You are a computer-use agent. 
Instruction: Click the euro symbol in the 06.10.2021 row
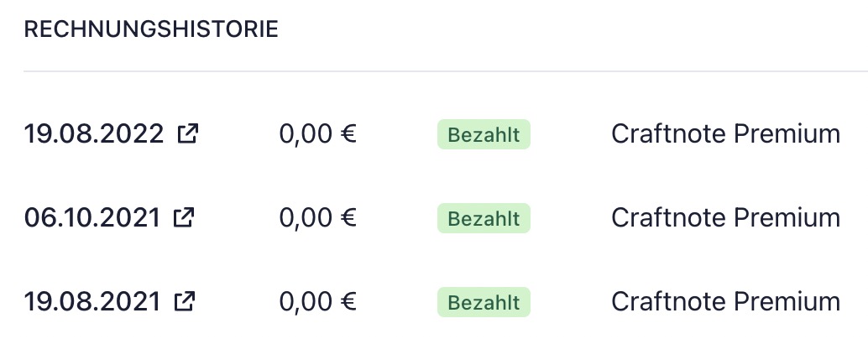(x=348, y=218)
